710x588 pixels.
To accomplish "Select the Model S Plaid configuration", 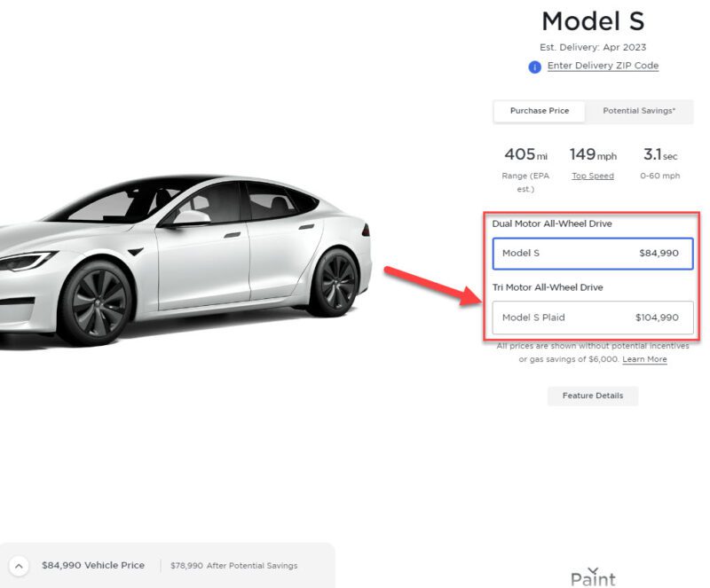I will pos(592,318).
